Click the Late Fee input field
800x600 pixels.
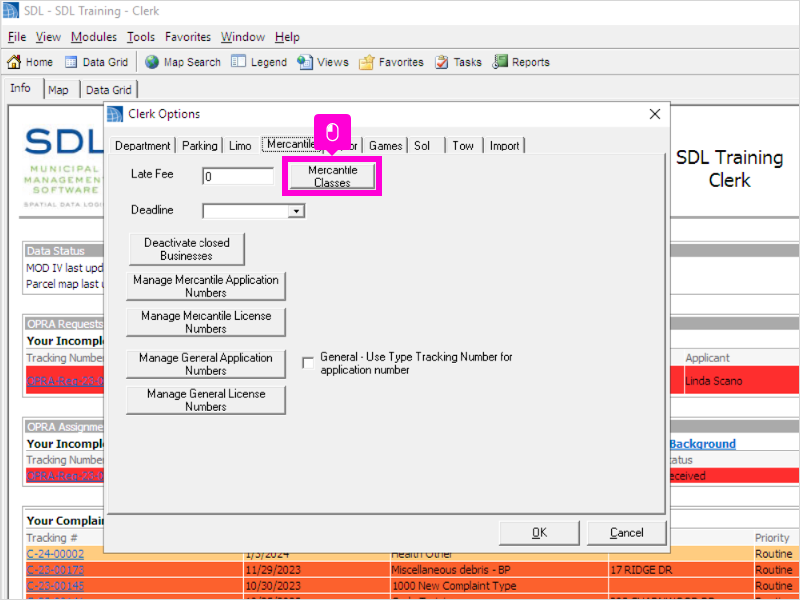(238, 177)
